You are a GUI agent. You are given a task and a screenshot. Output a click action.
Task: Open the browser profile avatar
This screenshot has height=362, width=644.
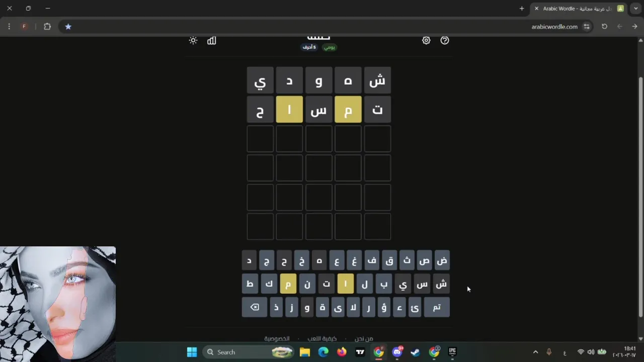click(24, 27)
